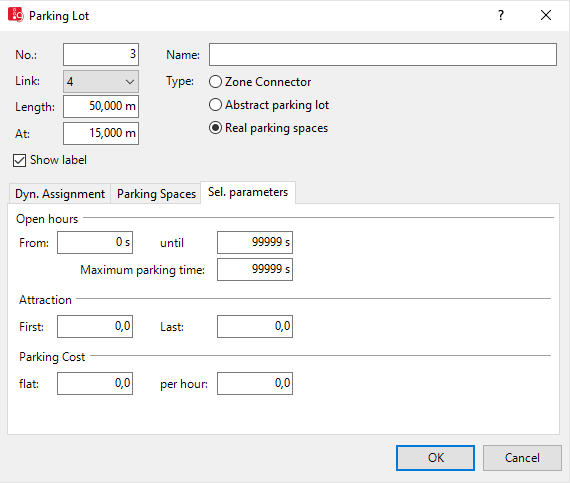Focus the No. number field

coord(101,55)
